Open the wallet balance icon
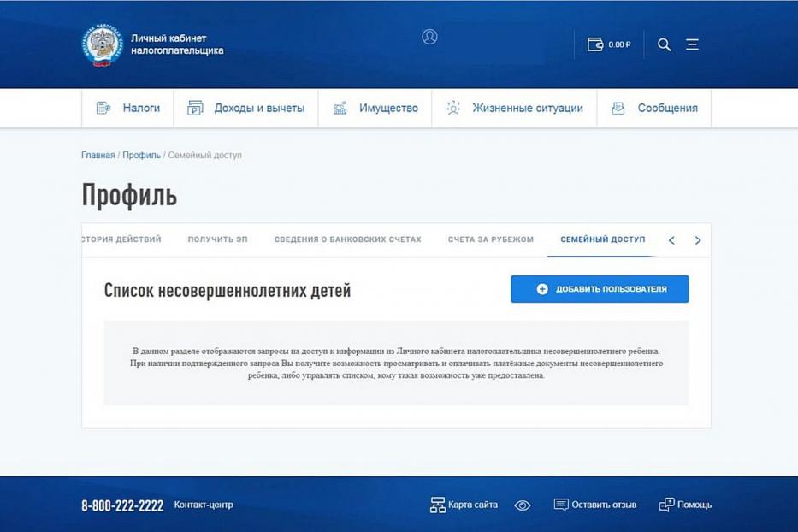 click(x=595, y=44)
